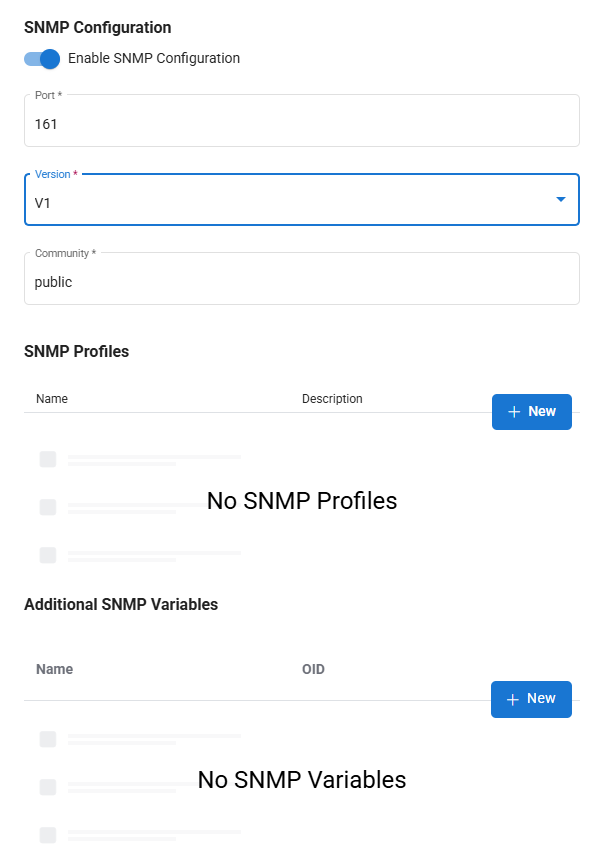The width and height of the screenshot is (606, 865).
Task: Open the Version dropdown showing V1
Action: pyautogui.click(x=290, y=202)
